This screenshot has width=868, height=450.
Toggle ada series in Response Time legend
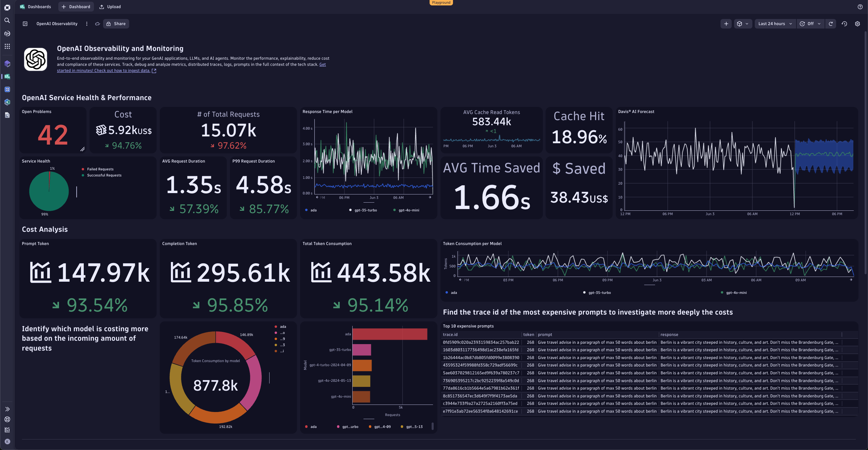point(311,210)
